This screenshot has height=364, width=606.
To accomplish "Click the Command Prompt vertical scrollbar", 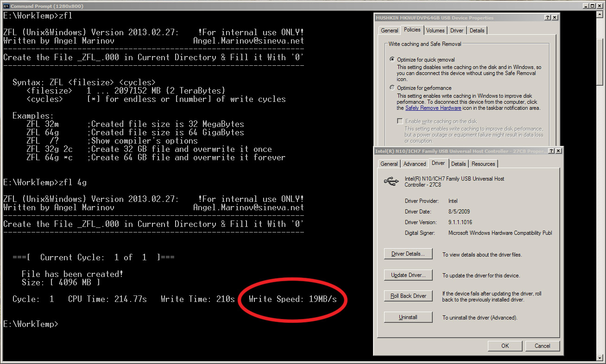I will [600, 185].
